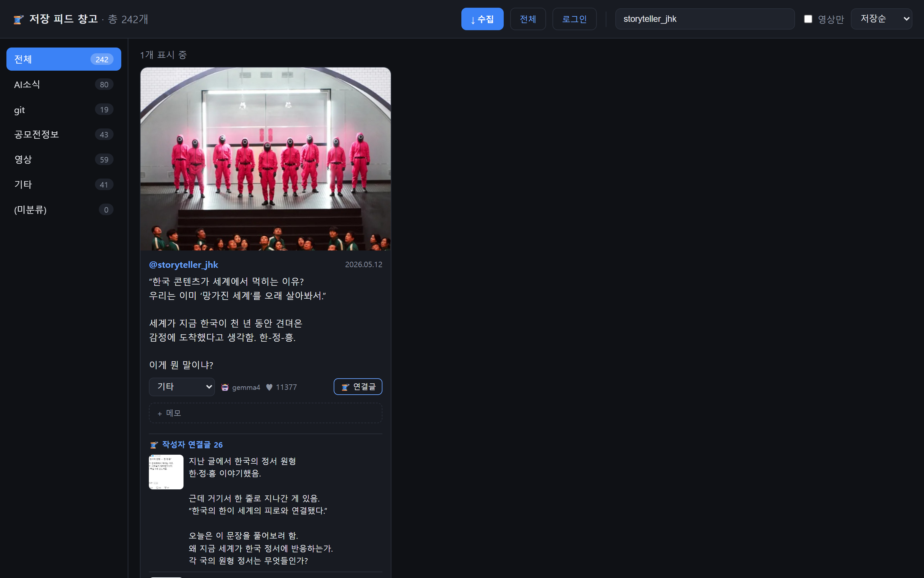Click the post line 이게 뭔 말이냐?
The height and width of the screenshot is (578, 924).
181,365
